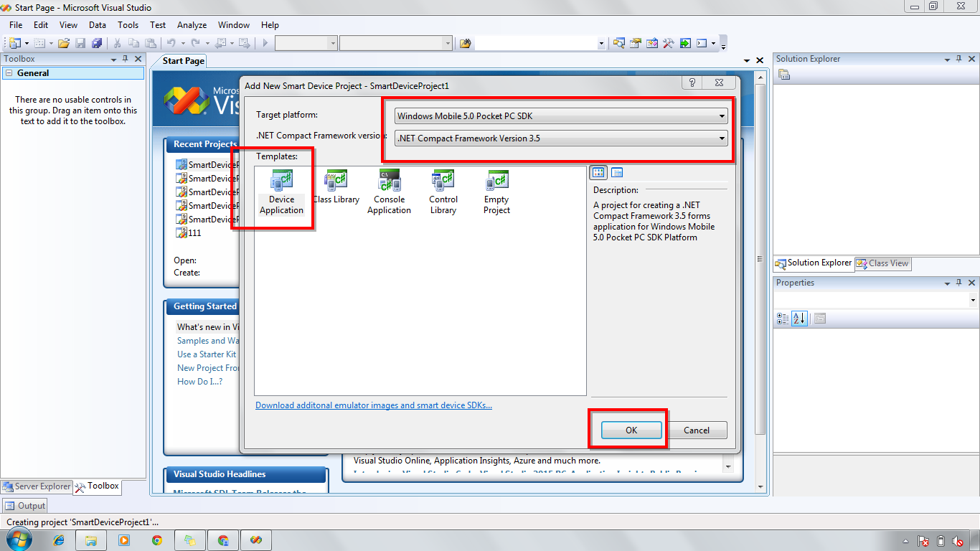Image resolution: width=980 pixels, height=551 pixels.
Task: Open Windows Start menu orb
Action: tap(19, 540)
